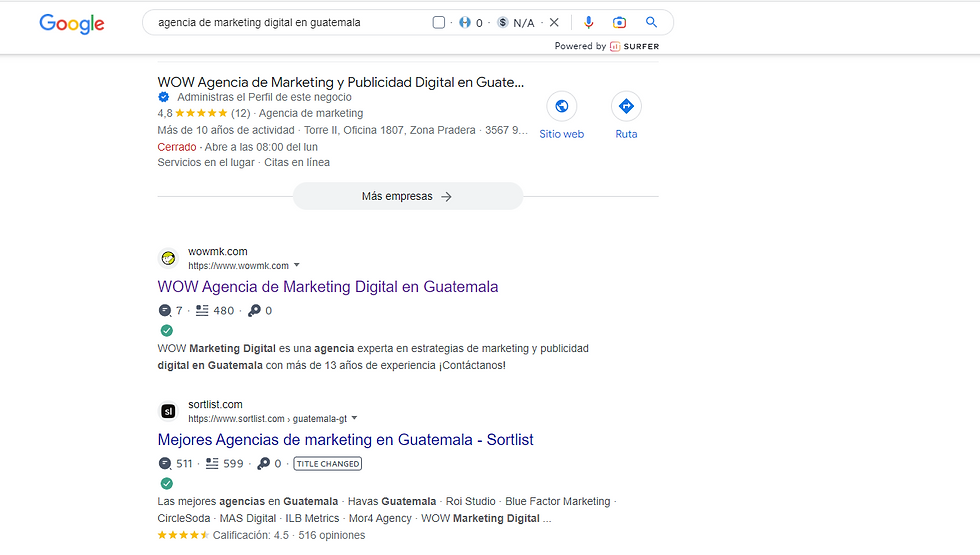Viewport: 980px width, 555px height.
Task: Click the Surfer search volume globe icon
Action: click(464, 22)
